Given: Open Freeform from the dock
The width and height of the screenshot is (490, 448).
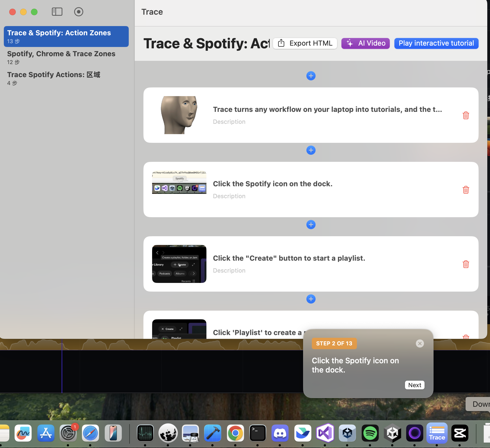Looking at the screenshot, I should click(23, 433).
